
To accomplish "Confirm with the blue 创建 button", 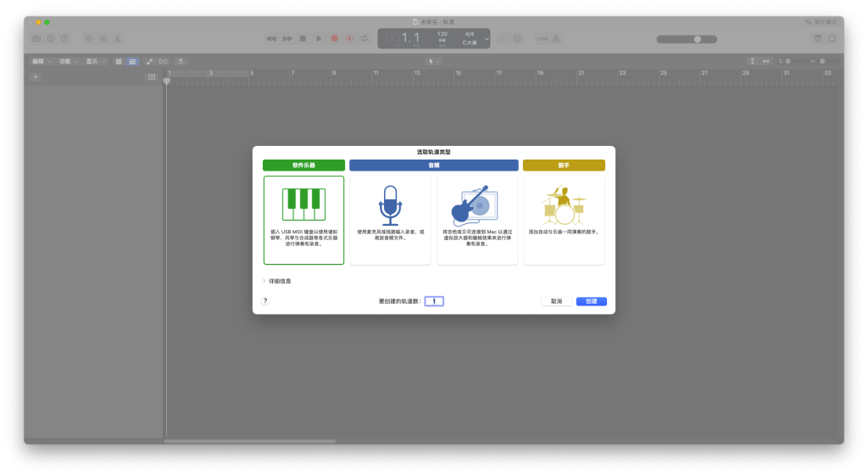I will (x=591, y=301).
